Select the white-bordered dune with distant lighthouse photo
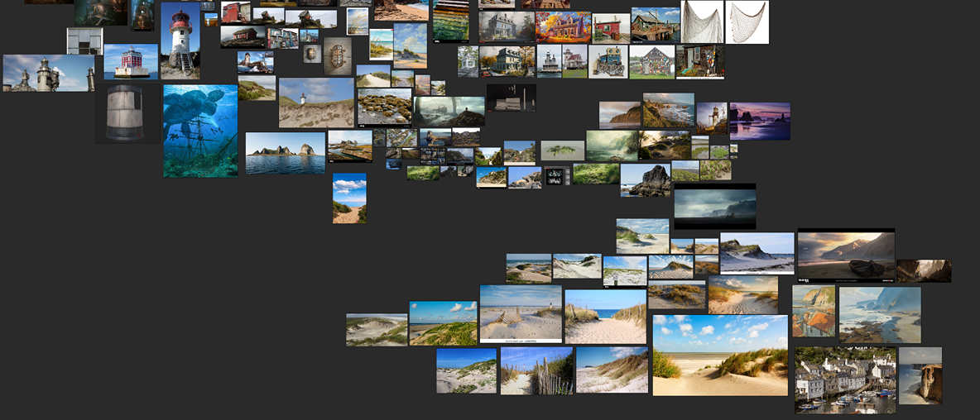The image size is (980, 420). pyautogui.click(x=521, y=314)
